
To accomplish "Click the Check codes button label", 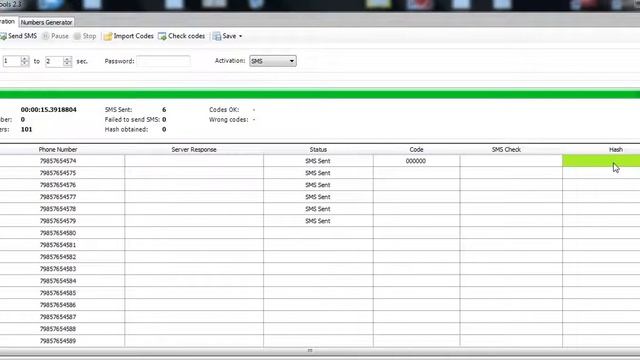I will 187,36.
